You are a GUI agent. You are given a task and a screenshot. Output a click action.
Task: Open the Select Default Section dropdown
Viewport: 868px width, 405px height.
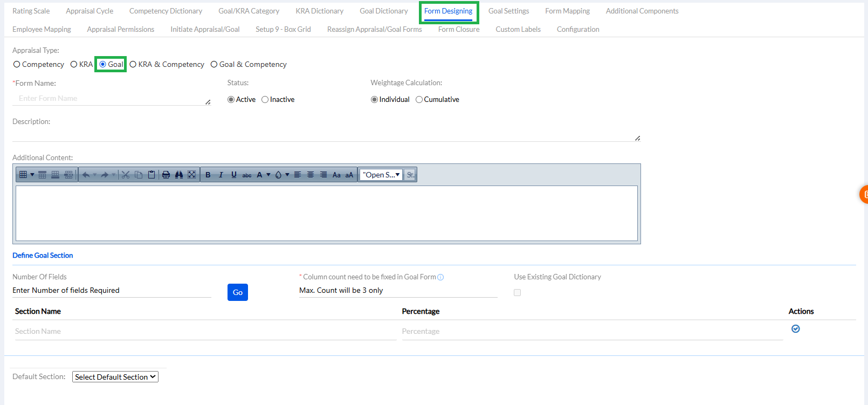(115, 377)
